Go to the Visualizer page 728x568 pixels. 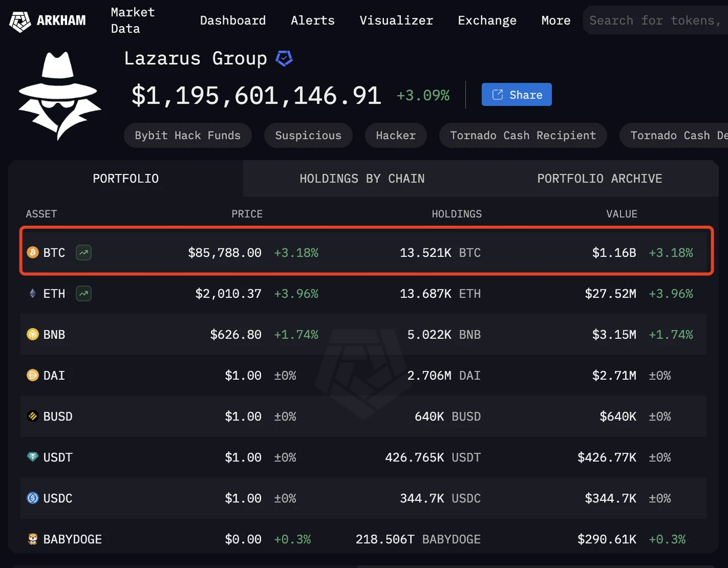tap(396, 20)
